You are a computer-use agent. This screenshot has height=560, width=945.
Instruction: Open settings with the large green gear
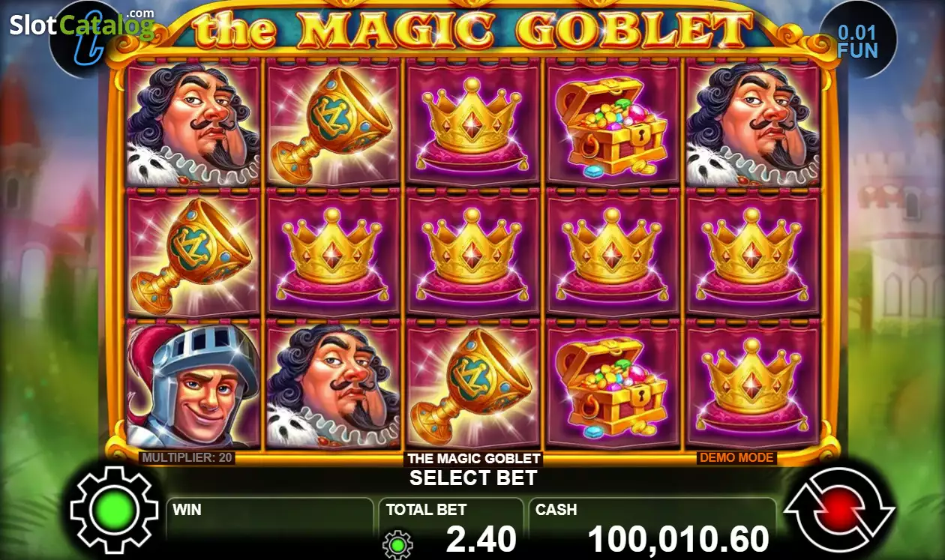click(114, 510)
